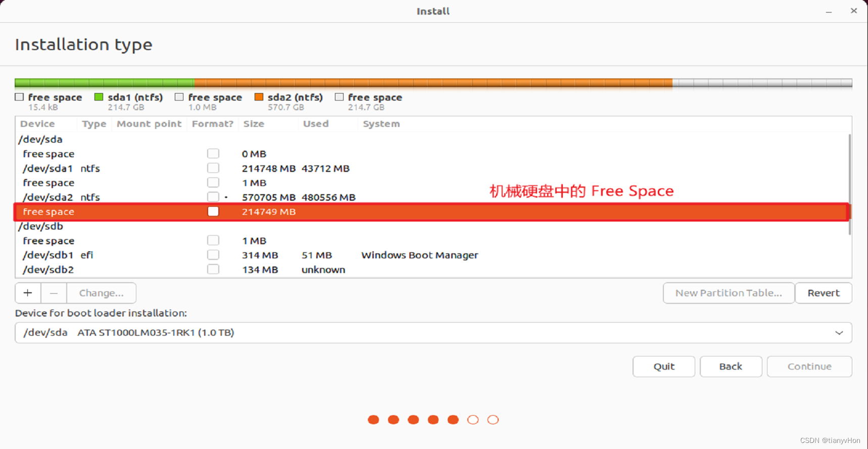The height and width of the screenshot is (449, 868).
Task: Click orange sda2 segment in disk bar
Action: click(433, 83)
